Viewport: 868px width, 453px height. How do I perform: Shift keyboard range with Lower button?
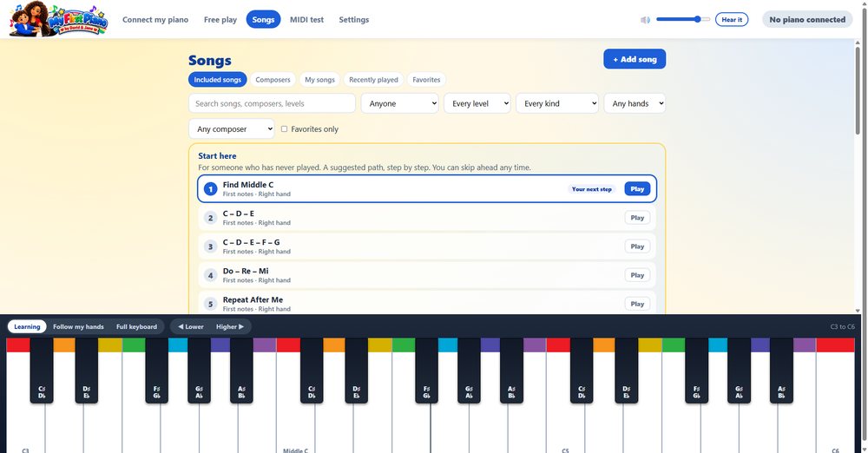(191, 327)
